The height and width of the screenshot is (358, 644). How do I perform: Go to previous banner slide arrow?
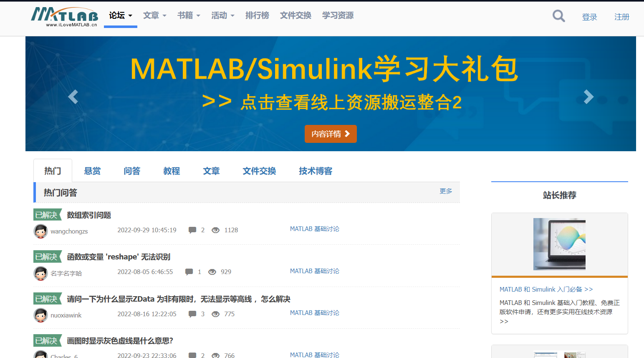tap(73, 97)
